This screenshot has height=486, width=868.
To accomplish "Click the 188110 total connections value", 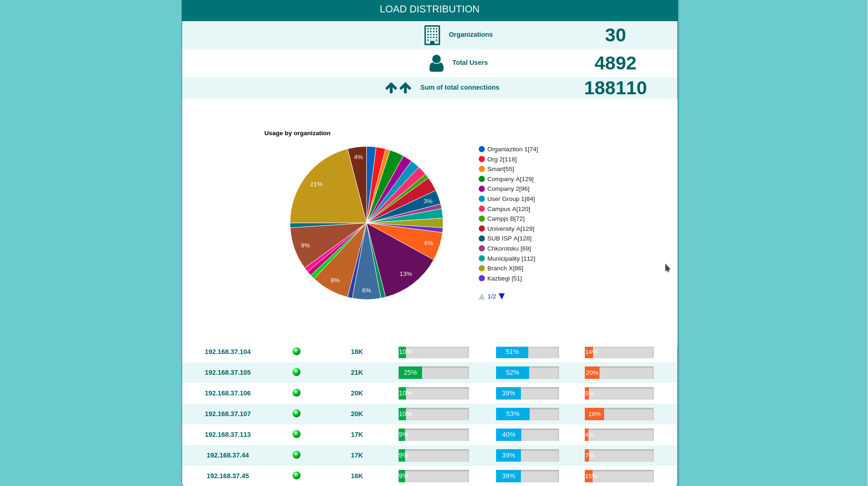I will click(x=615, y=88).
